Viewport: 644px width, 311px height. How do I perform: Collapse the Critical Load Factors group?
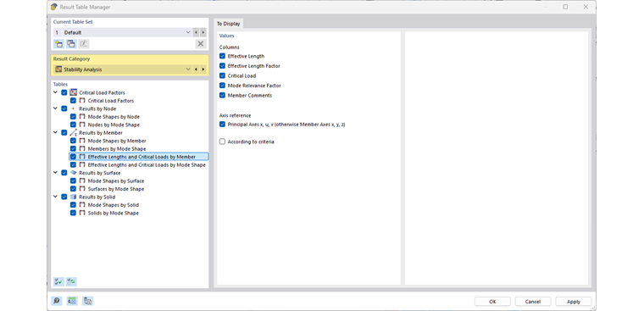[x=55, y=92]
